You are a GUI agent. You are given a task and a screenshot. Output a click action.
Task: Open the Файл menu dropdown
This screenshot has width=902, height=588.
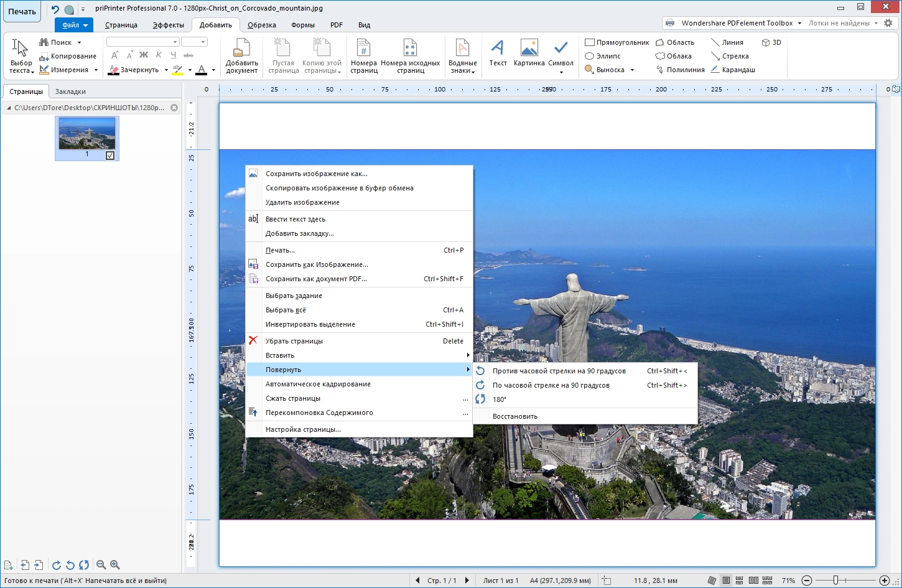pyautogui.click(x=73, y=25)
